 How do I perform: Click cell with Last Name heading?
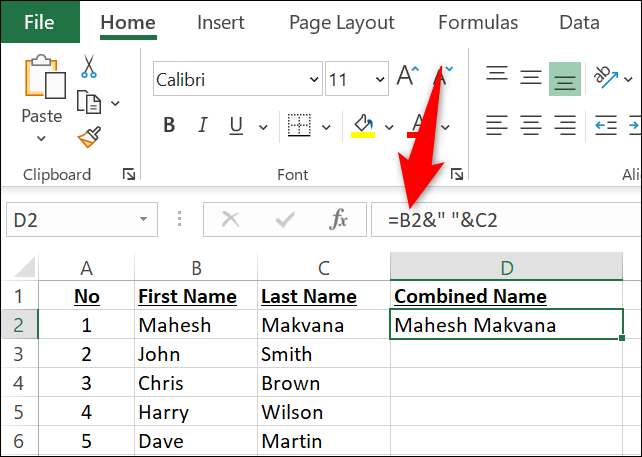point(324,296)
